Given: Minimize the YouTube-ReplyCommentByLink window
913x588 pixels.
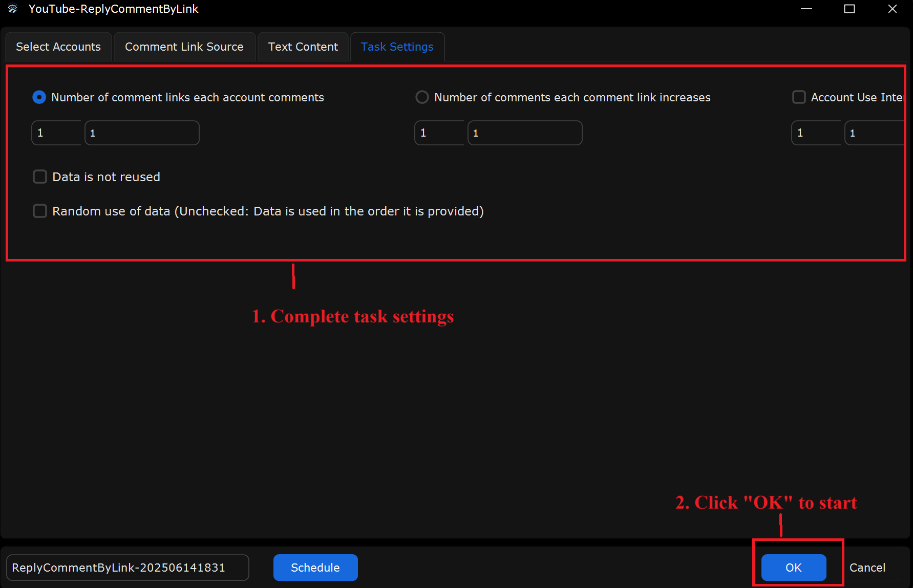Looking at the screenshot, I should (x=806, y=9).
